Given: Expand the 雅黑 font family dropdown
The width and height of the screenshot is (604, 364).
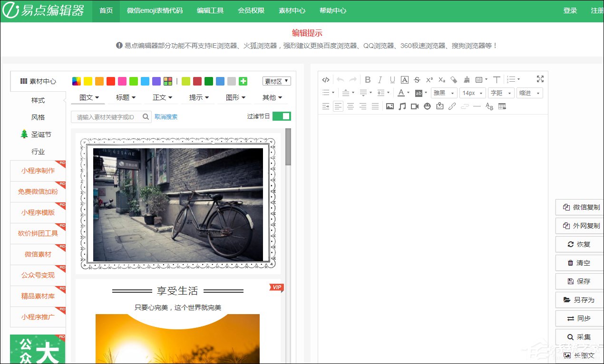Looking at the screenshot, I should pyautogui.click(x=444, y=93).
